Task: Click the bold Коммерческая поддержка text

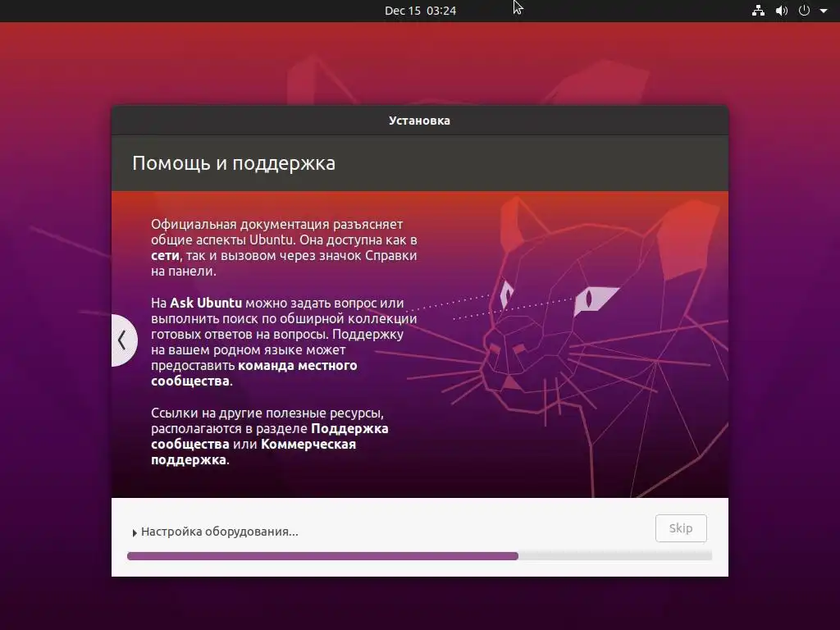Action: pos(253,452)
